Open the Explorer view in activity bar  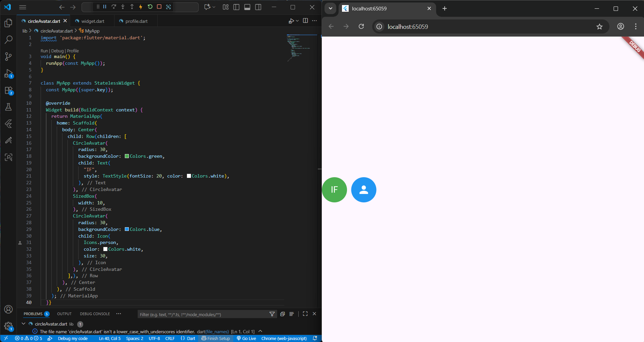coord(8,23)
